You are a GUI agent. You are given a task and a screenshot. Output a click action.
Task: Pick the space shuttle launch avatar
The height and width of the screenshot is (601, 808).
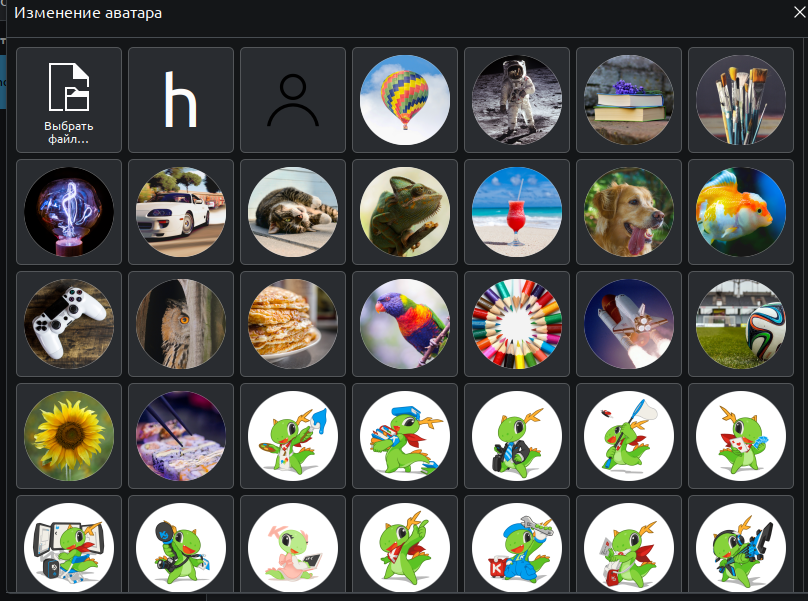[x=629, y=324]
